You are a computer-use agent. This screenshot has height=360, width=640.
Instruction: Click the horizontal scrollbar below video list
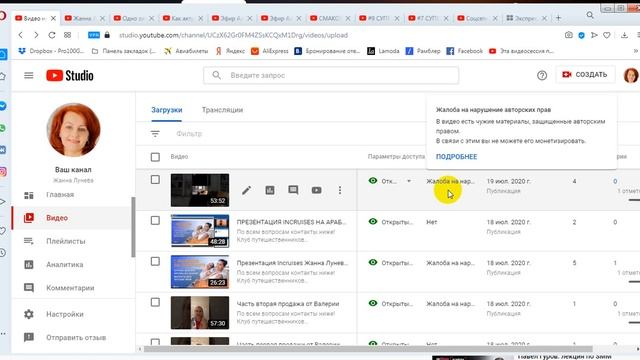367,349
